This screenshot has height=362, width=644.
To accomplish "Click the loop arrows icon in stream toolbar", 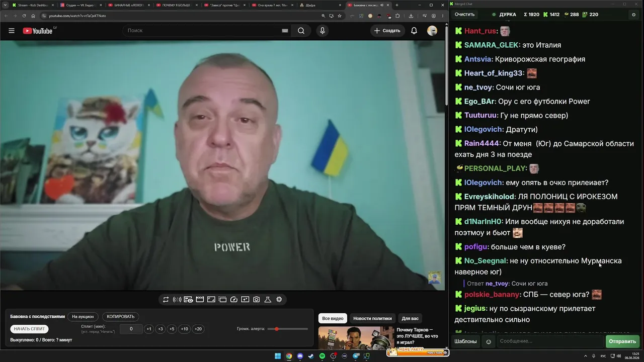I will point(166,300).
